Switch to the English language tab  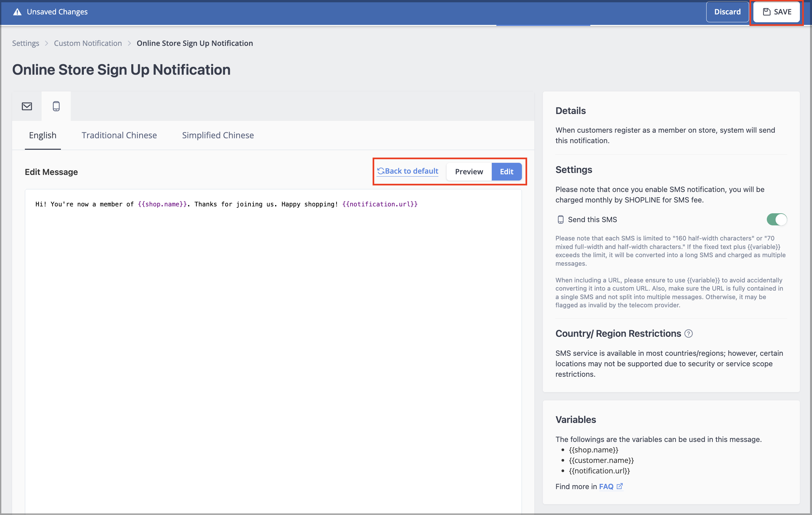(43, 135)
